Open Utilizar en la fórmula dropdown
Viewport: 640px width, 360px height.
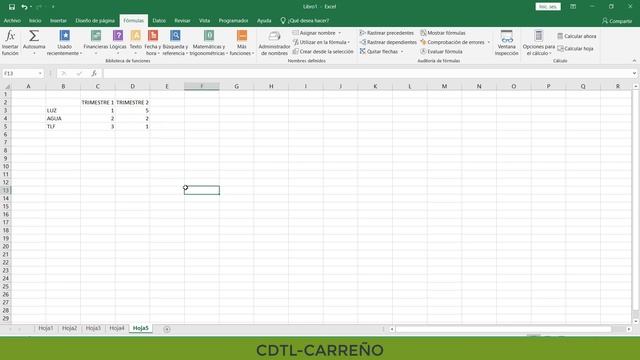point(321,42)
